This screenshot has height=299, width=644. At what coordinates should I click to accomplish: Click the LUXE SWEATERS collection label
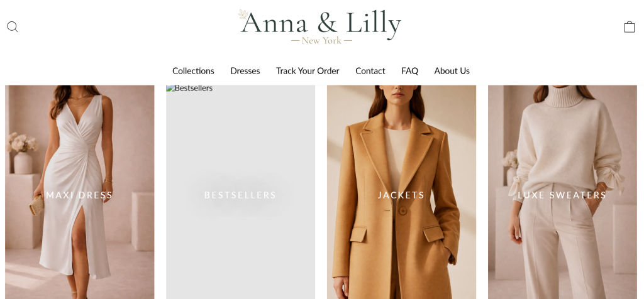tap(562, 195)
